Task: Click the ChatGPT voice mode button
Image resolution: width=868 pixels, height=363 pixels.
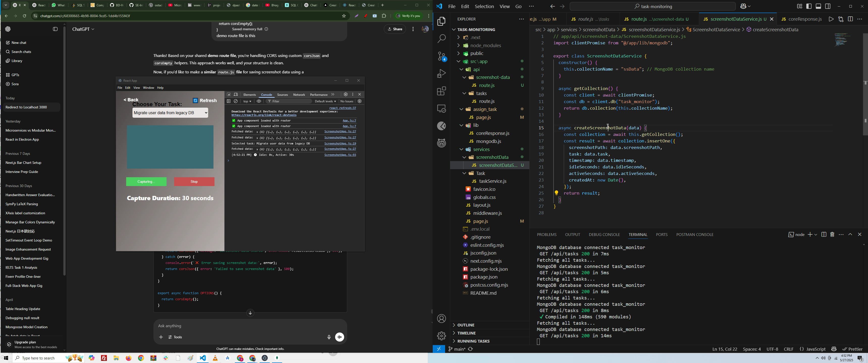Action: pyautogui.click(x=340, y=337)
